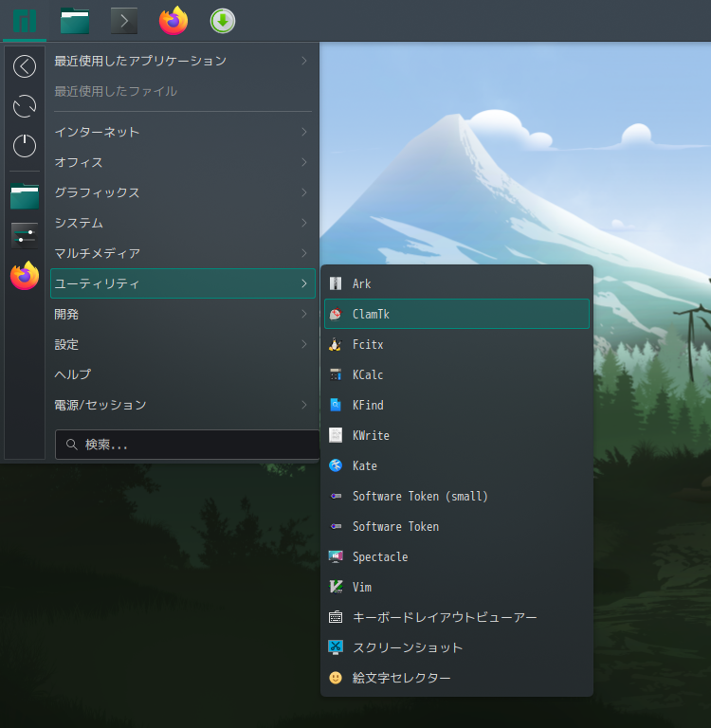
Task: Expand the オフィス category arrow
Action: 304,162
